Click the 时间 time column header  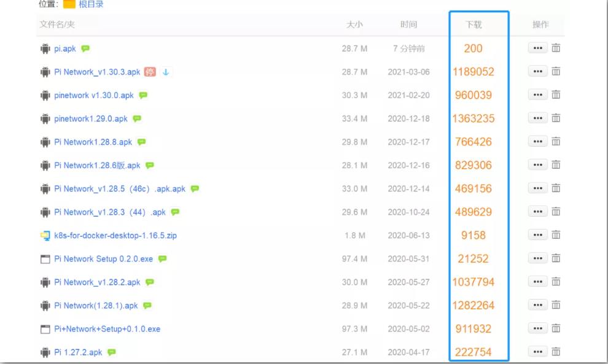[x=408, y=25]
